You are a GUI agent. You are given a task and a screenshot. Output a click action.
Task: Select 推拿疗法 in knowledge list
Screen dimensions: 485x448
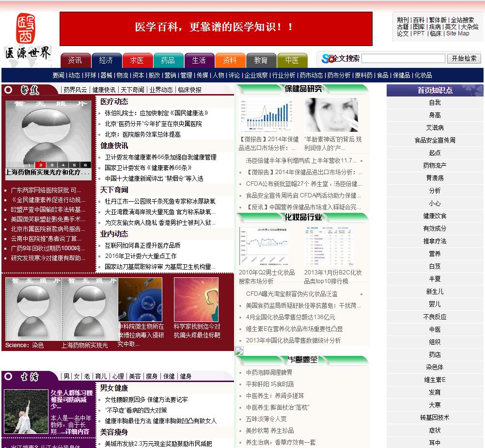(435, 241)
